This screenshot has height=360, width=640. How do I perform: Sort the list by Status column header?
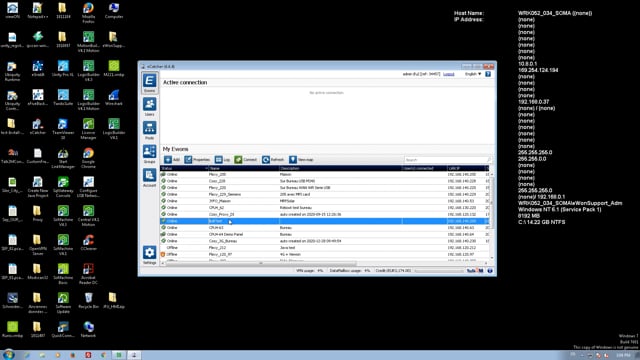click(184, 168)
